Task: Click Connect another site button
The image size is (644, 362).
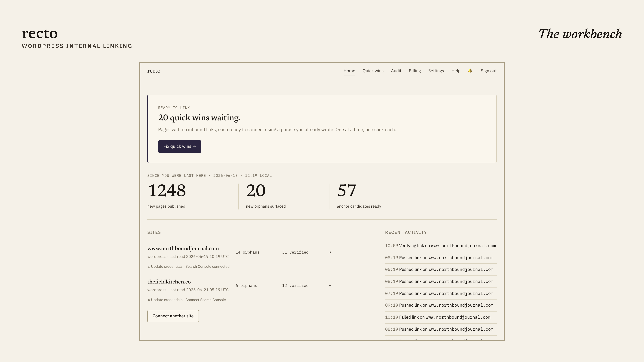Action: pyautogui.click(x=173, y=316)
